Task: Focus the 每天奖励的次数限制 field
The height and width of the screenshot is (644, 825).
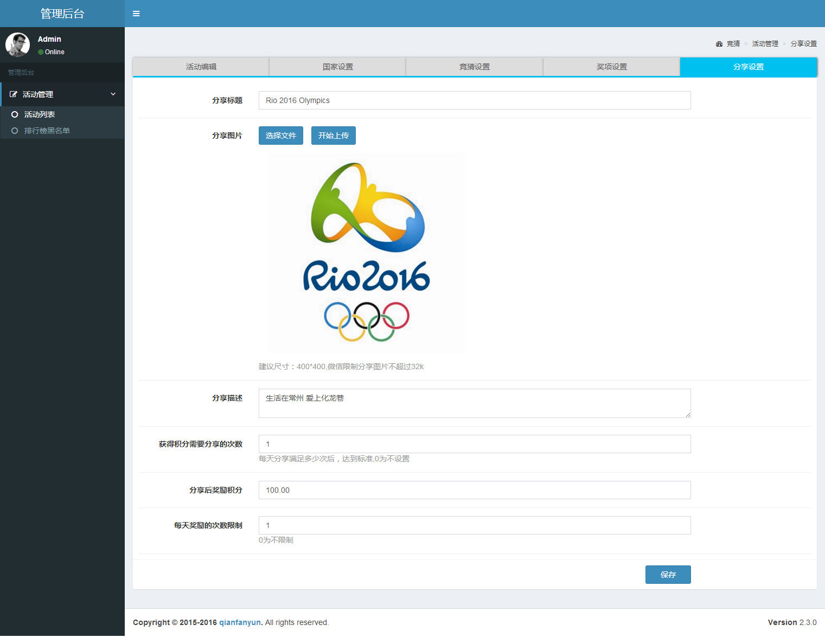Action: pyautogui.click(x=475, y=525)
